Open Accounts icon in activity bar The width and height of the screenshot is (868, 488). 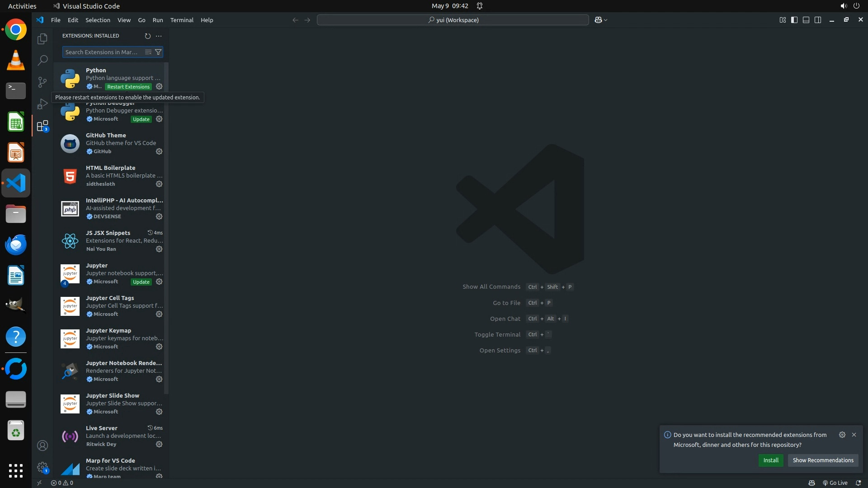coord(42,446)
